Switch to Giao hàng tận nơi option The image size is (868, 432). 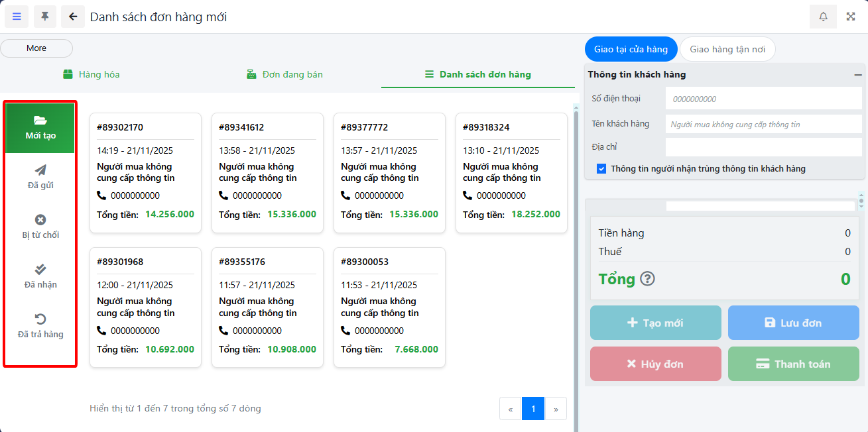coord(727,49)
